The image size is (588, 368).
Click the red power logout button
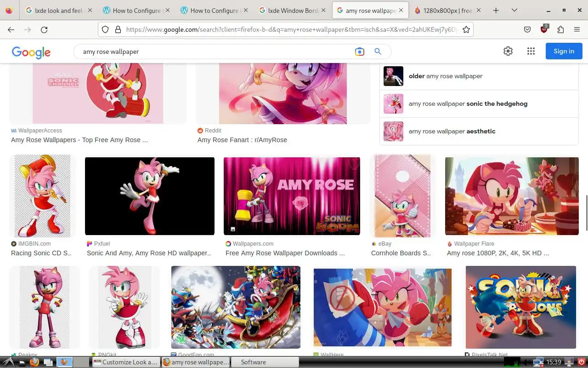[x=581, y=362]
